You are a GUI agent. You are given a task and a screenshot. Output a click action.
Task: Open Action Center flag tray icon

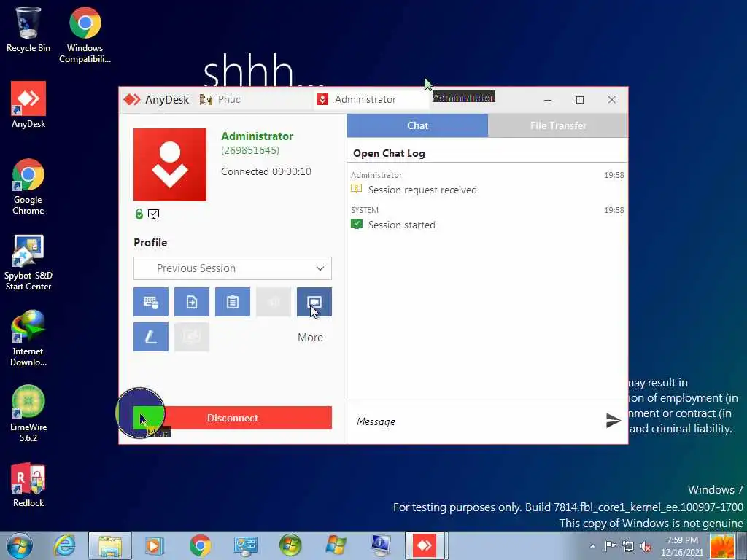coord(610,546)
